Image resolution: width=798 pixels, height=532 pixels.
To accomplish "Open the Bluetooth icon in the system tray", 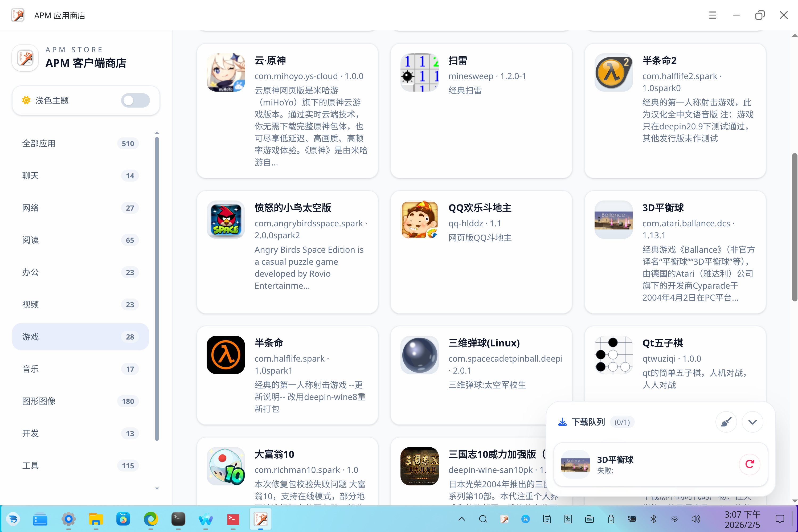I will pyautogui.click(x=653, y=519).
